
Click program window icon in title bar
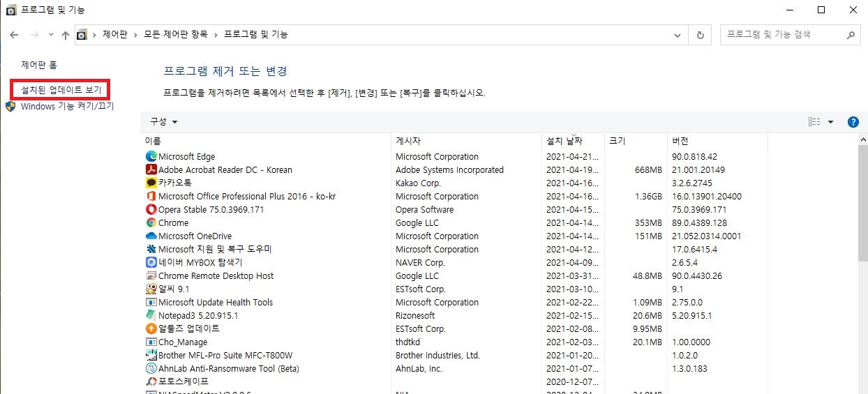12,10
